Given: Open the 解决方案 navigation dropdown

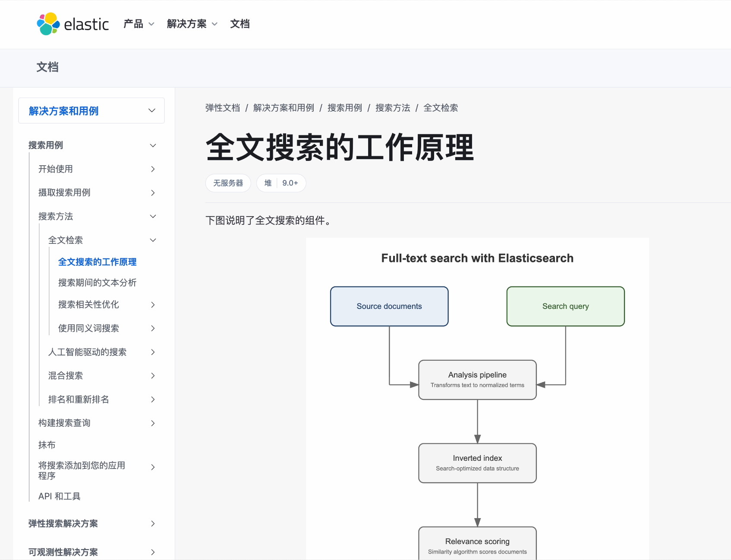Looking at the screenshot, I should [192, 24].
